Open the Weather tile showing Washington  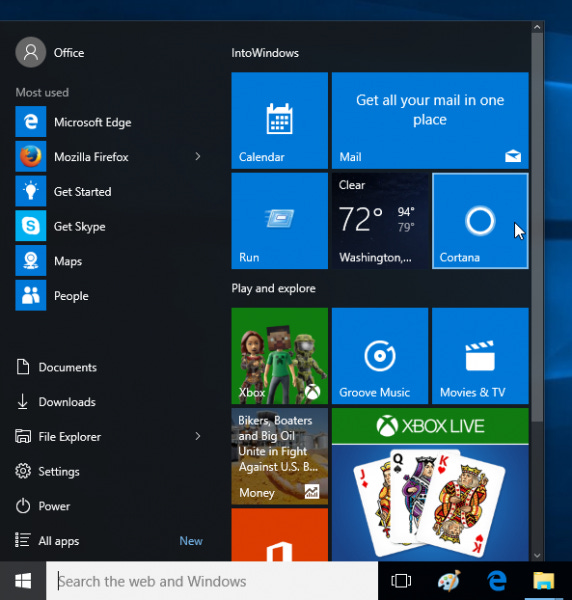pyautogui.click(x=380, y=221)
